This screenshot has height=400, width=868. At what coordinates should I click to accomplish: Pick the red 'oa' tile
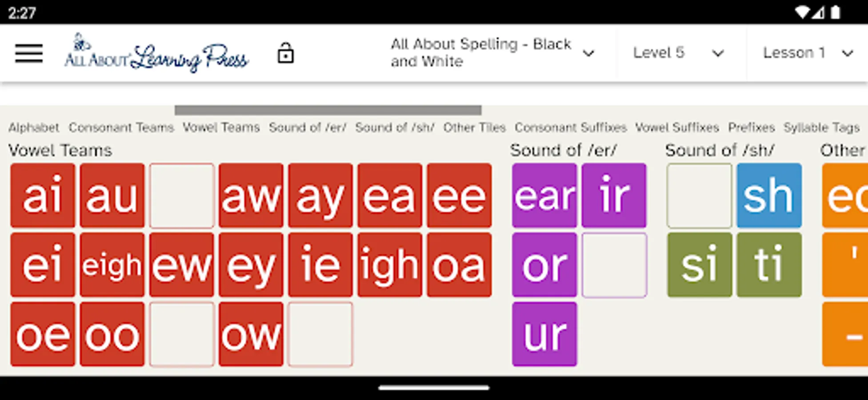click(460, 265)
